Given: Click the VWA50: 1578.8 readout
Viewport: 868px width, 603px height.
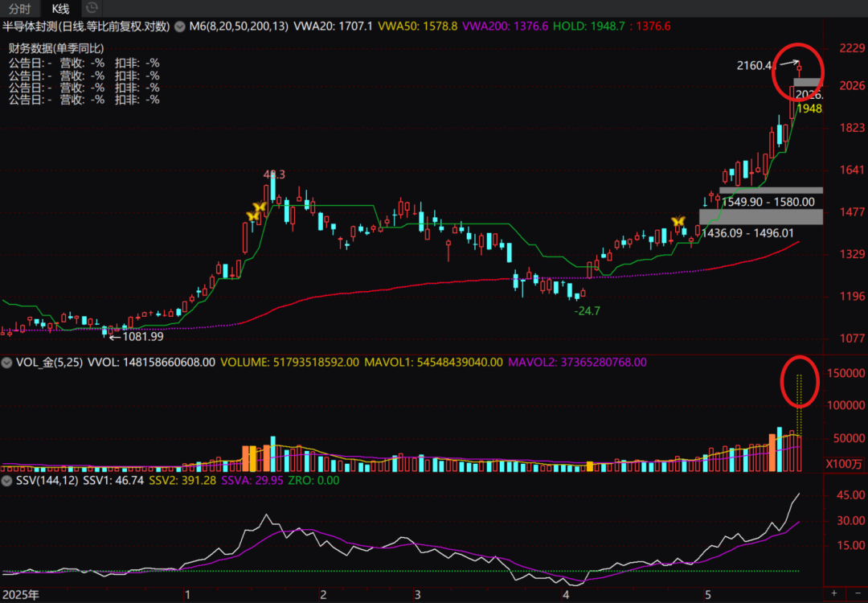Looking at the screenshot, I should [x=418, y=26].
